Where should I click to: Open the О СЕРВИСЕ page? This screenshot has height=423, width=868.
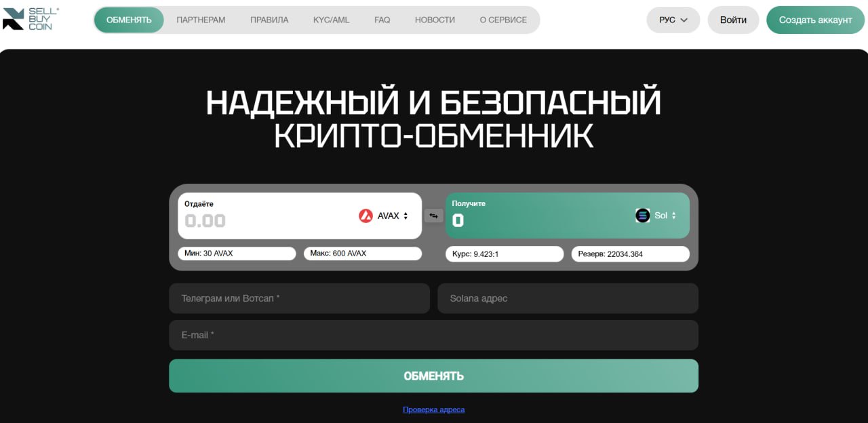click(x=503, y=20)
